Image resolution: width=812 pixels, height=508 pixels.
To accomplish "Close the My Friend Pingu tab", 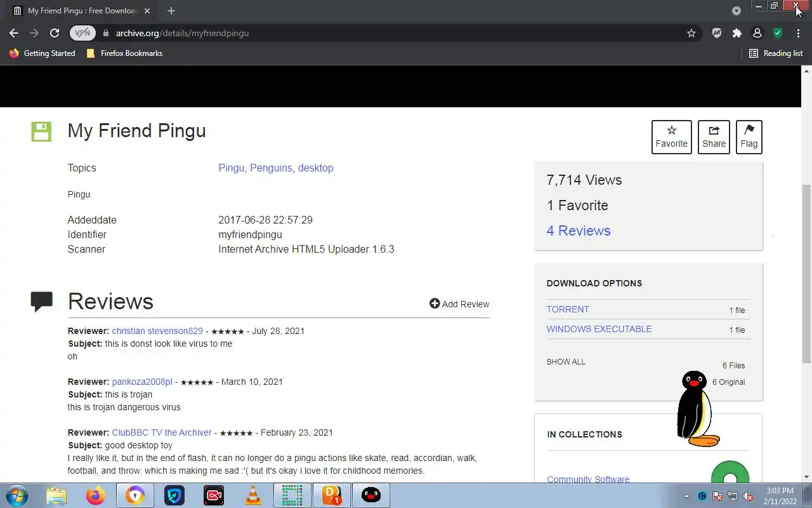I will (x=147, y=11).
